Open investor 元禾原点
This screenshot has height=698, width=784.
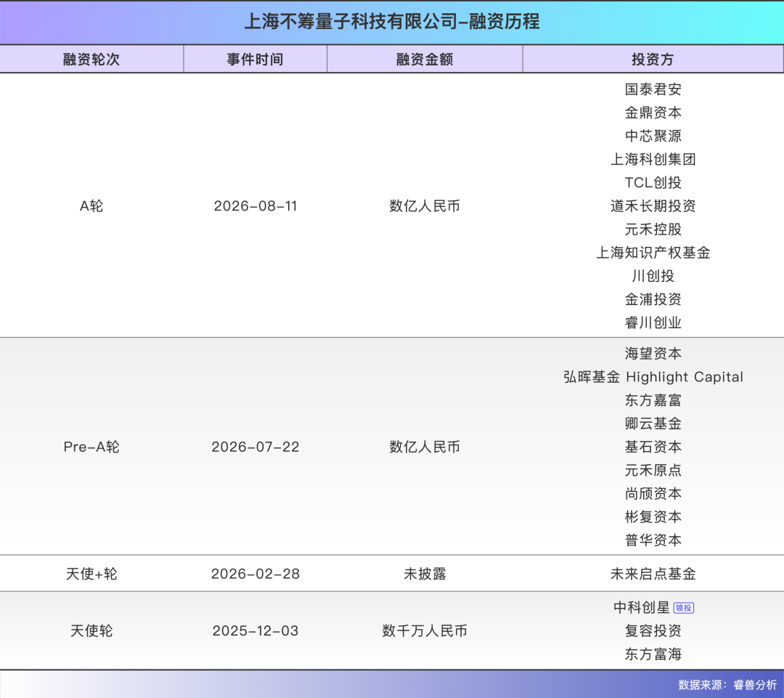653,471
